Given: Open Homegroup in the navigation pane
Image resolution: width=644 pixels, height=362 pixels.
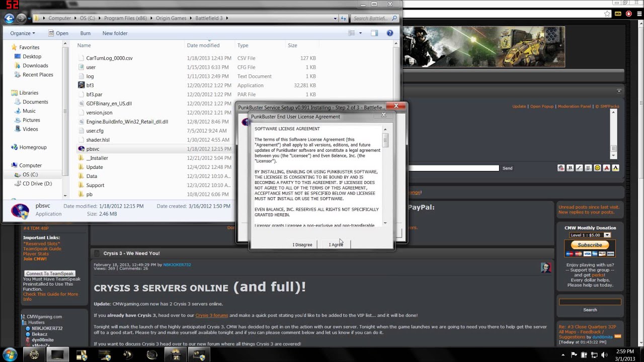Looking at the screenshot, I should [33, 147].
